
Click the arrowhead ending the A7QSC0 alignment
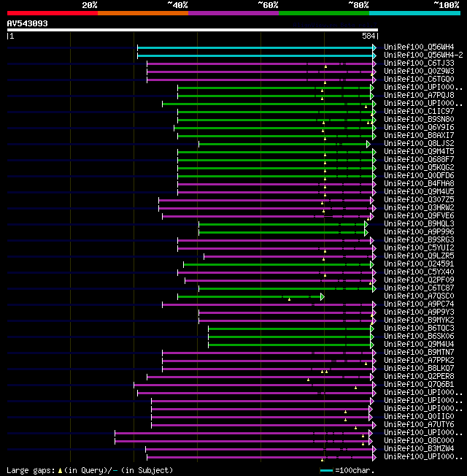323,296
